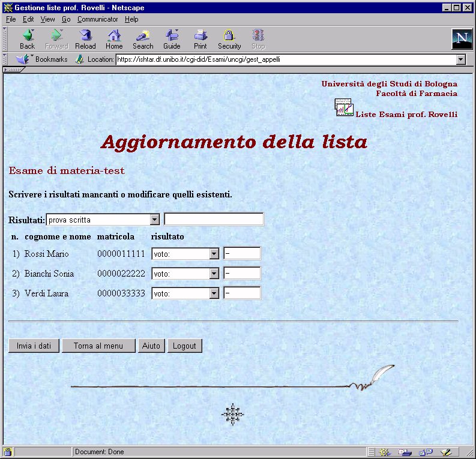Collapse the Personal Toolbar handle

[x=13, y=70]
